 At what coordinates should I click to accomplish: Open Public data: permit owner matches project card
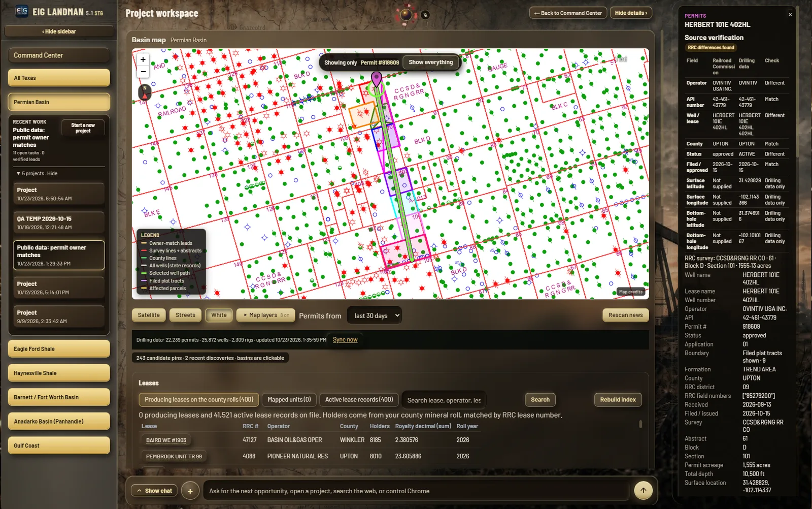[x=59, y=256]
